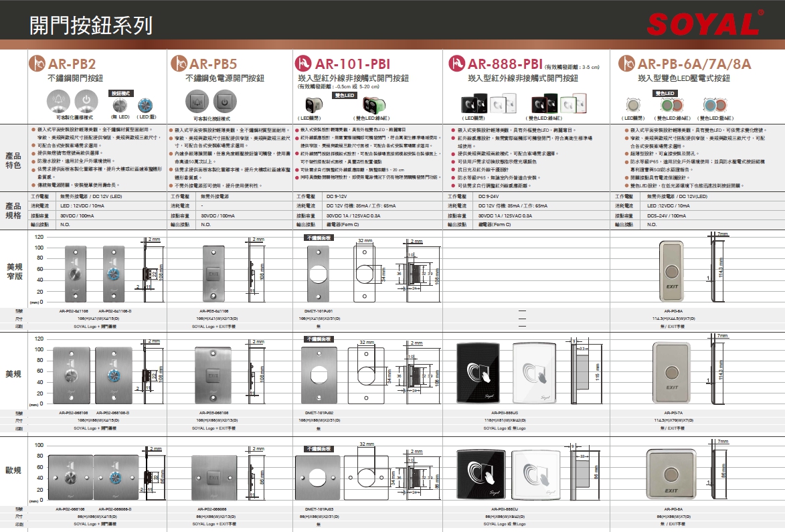This screenshot has width=785, height=532.
Task: Click the 產品規格 row header
Action: coord(13,211)
